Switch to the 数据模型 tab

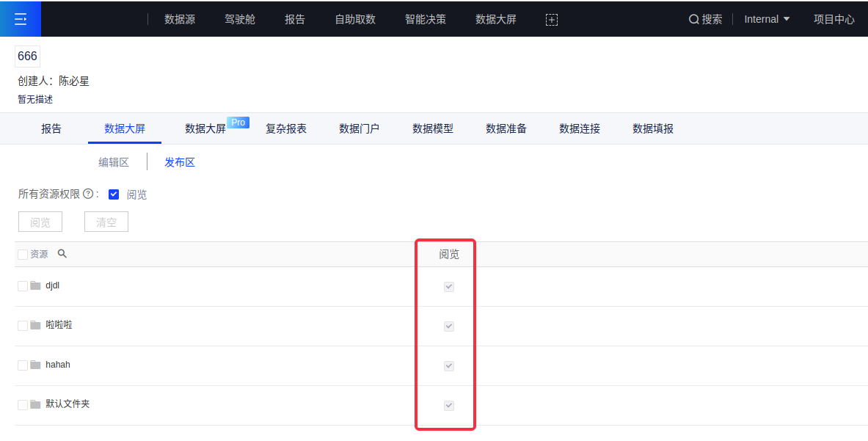[433, 129]
